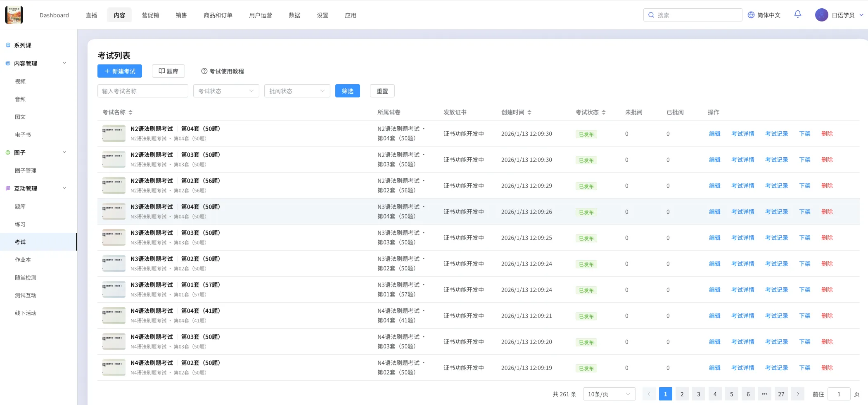Click the store logo in top left
868x405 pixels.
(x=14, y=15)
